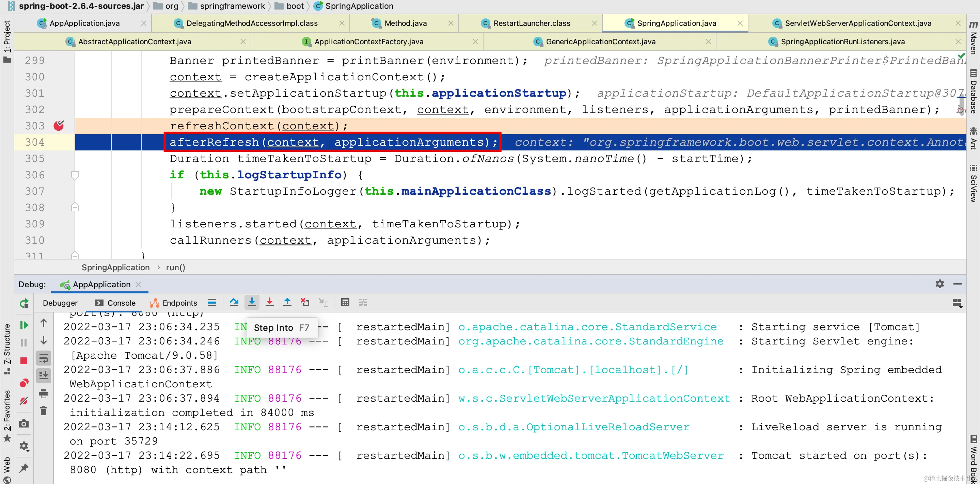Image resolution: width=980 pixels, height=484 pixels.
Task: Switch to the Debugger tab
Action: (x=60, y=303)
